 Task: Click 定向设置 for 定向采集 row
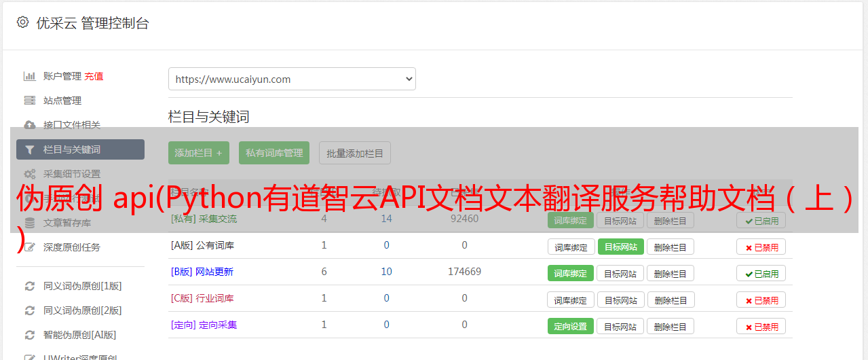[x=571, y=327]
